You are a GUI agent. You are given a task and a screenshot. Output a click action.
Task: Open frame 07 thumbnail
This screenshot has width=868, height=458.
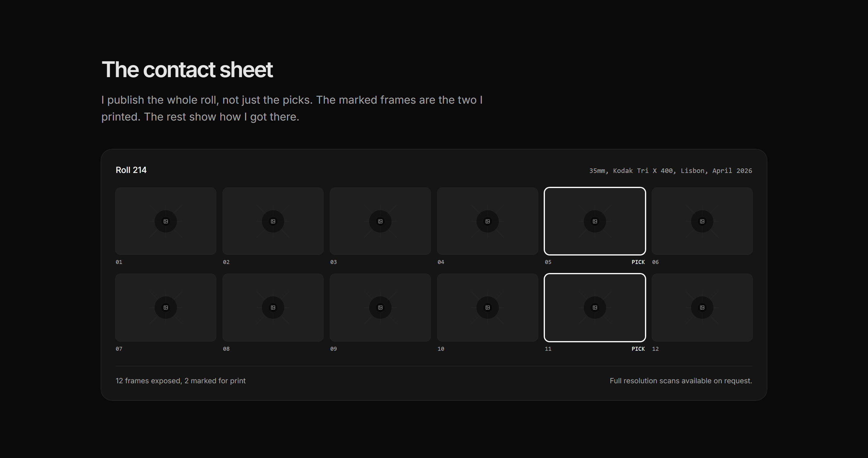tap(165, 307)
